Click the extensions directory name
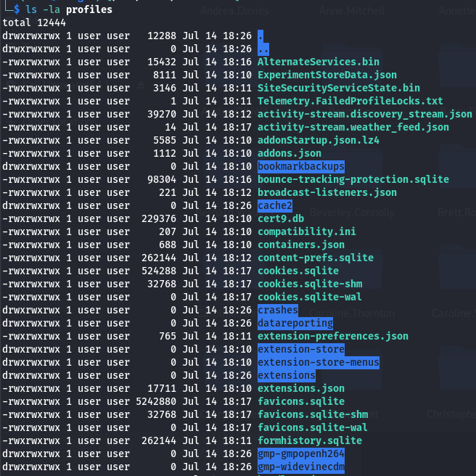The image size is (476, 476). 287,375
